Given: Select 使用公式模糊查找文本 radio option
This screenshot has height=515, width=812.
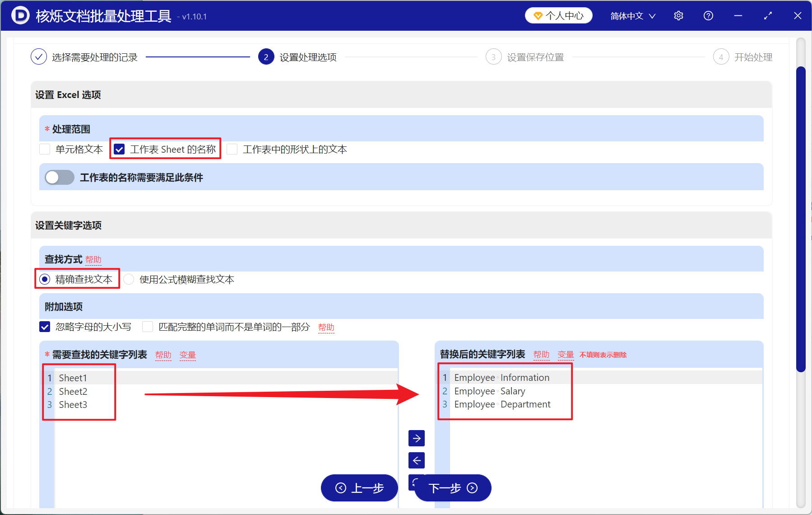Looking at the screenshot, I should pos(129,279).
